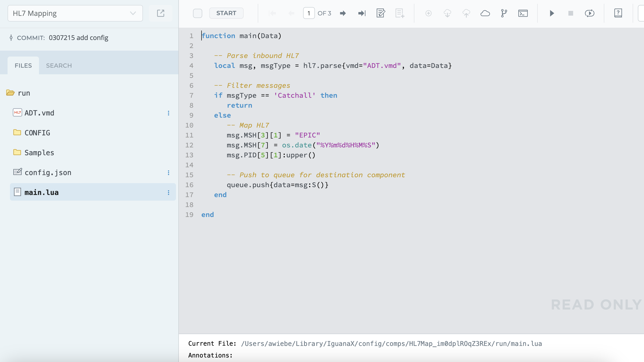Open the git branch commits icon
This screenshot has height=362, width=644.
[504, 13]
